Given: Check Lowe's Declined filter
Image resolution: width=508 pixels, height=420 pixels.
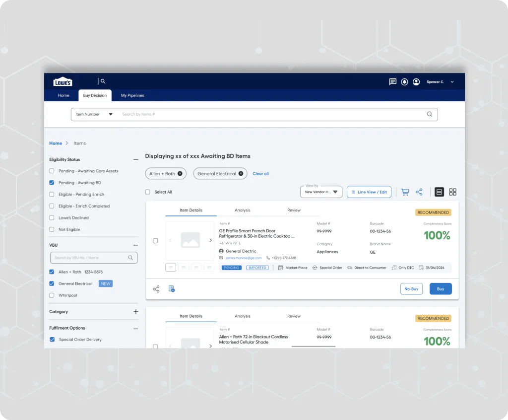Looking at the screenshot, I should pos(52,217).
